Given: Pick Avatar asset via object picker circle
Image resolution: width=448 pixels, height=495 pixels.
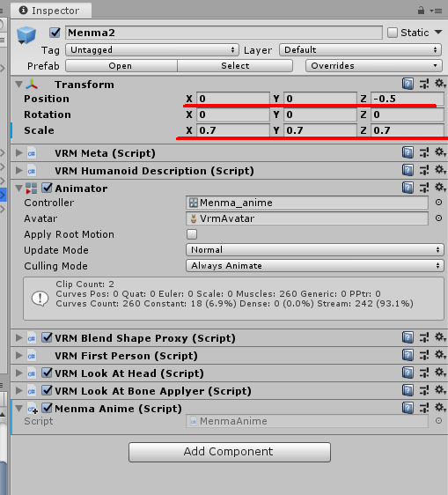Looking at the screenshot, I should [x=438, y=218].
